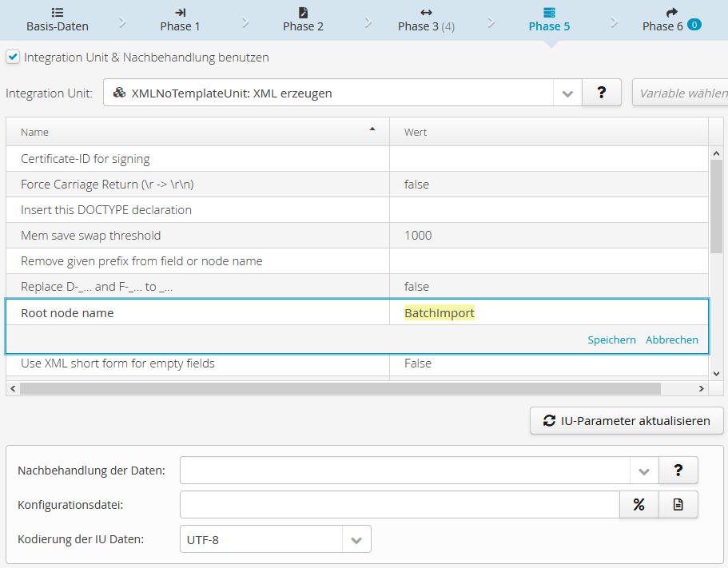Click the percent variable icon button
The image size is (728, 568).
click(x=639, y=504)
